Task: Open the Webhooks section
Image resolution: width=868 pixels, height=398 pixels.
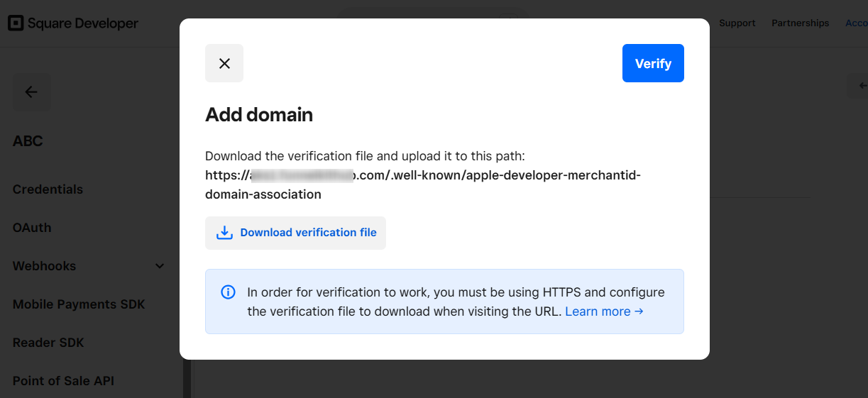Action: tap(44, 266)
